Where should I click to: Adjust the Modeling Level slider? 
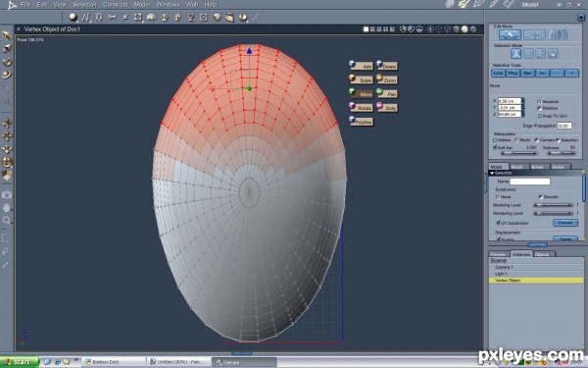tap(553, 205)
